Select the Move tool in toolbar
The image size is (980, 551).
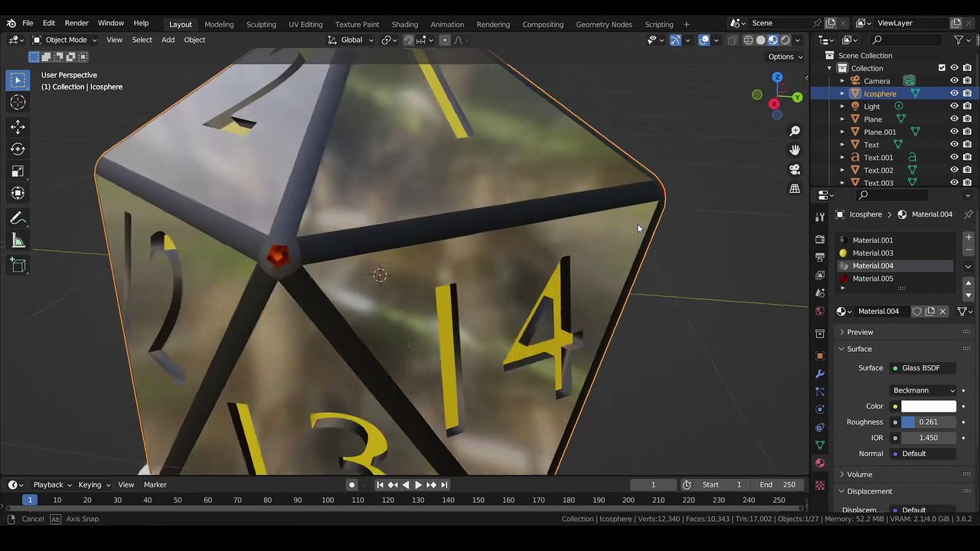click(x=18, y=127)
